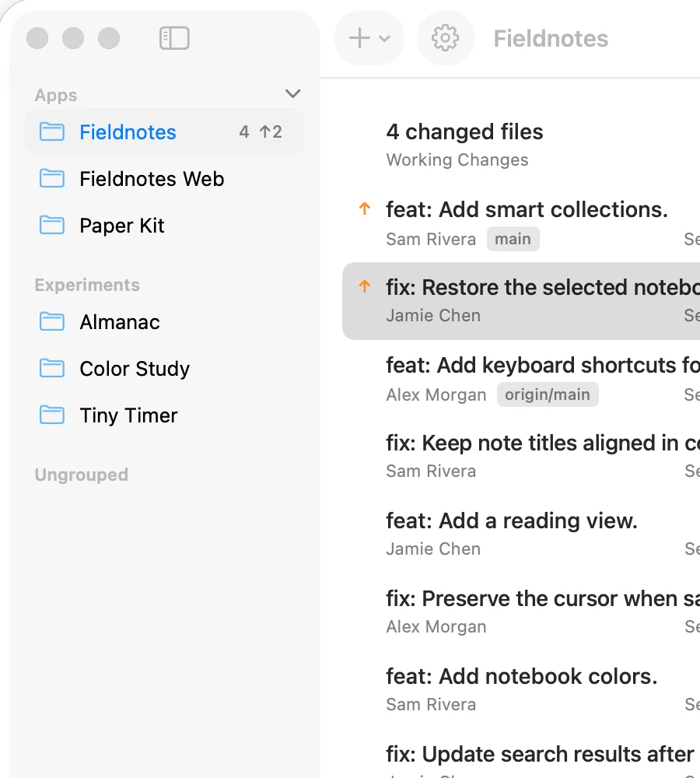Click the Tiny Timer folder icon
The height and width of the screenshot is (778, 700).
[x=52, y=415]
